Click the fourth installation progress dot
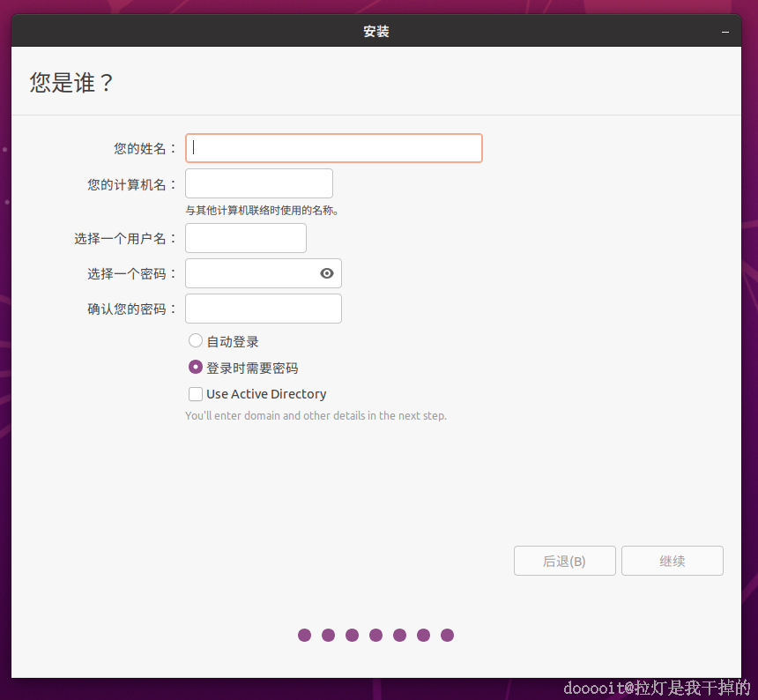The height and width of the screenshot is (700, 758). pyautogui.click(x=375, y=635)
